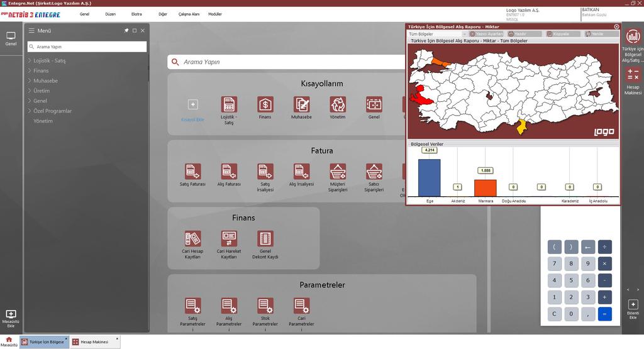The height and width of the screenshot is (349, 644).
Task: Open the Satıcı Siparişleri basket icon
Action: point(374,172)
